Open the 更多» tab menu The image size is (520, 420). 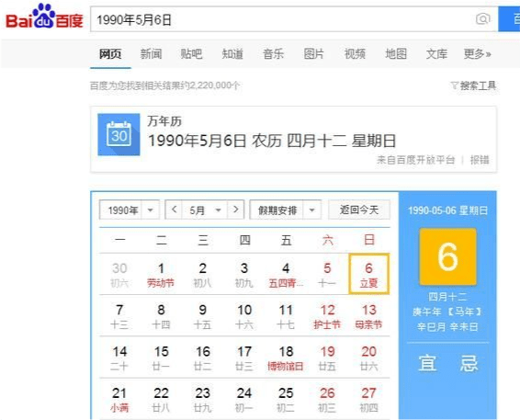click(477, 53)
